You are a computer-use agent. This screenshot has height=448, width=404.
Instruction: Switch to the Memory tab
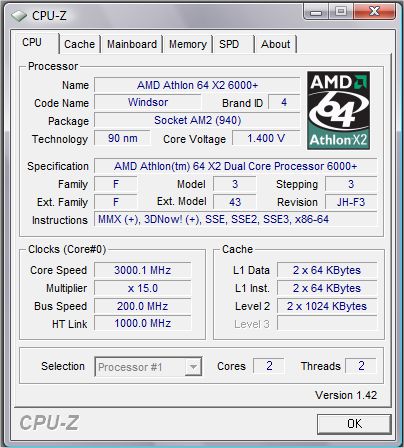188,44
